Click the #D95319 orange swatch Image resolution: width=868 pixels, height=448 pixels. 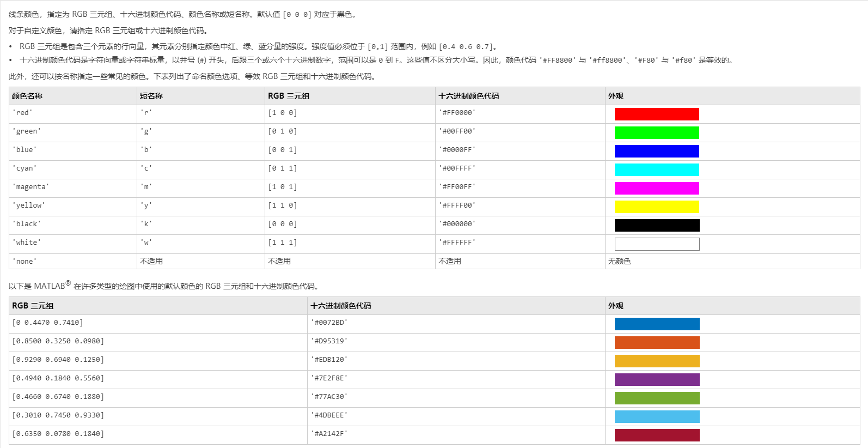pyautogui.click(x=657, y=342)
